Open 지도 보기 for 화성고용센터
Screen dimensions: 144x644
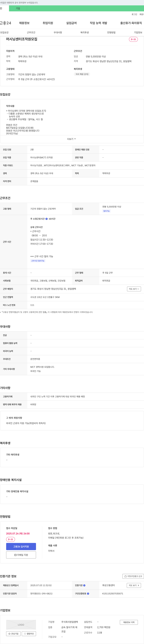coord(134,585)
